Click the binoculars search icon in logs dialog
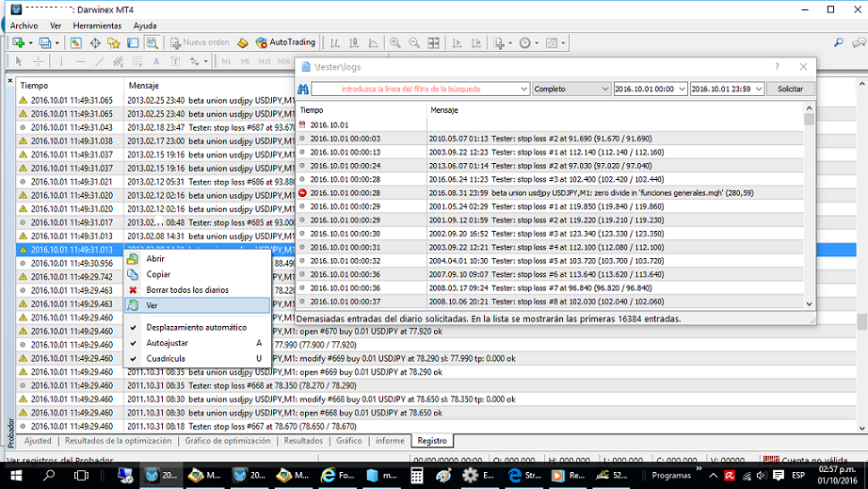This screenshot has height=489, width=868. pos(303,89)
